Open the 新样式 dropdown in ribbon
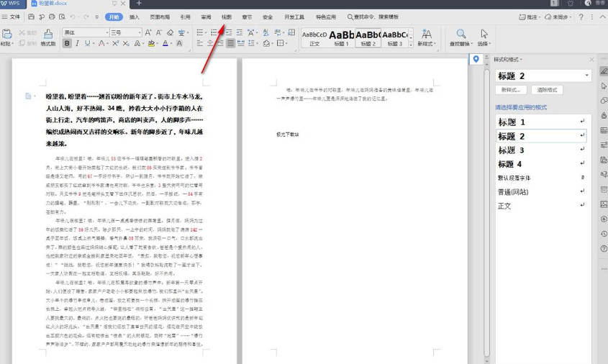This screenshot has width=608, height=364. point(427,38)
